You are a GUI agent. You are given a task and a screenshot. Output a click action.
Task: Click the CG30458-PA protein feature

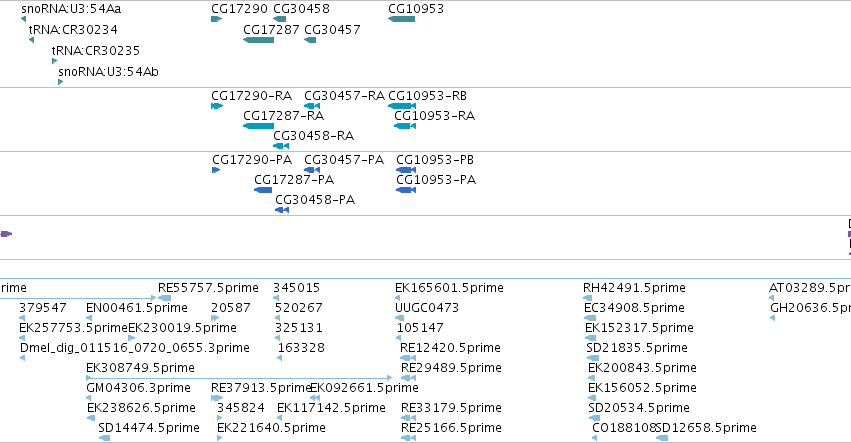pyautogui.click(x=282, y=210)
